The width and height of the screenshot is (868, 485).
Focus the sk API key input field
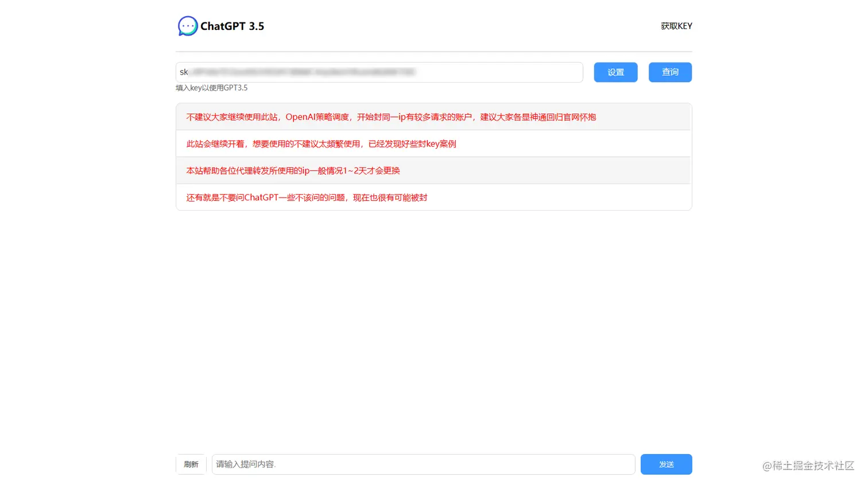(379, 72)
